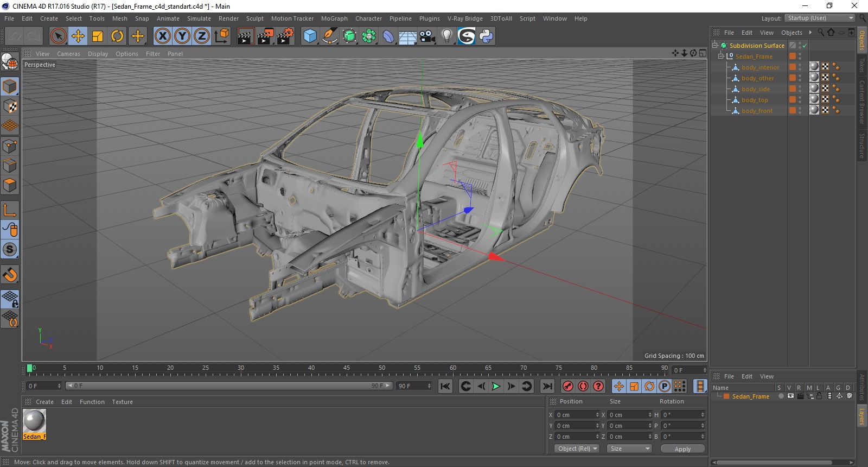Select the Scale tool
868x467 pixels.
[98, 36]
